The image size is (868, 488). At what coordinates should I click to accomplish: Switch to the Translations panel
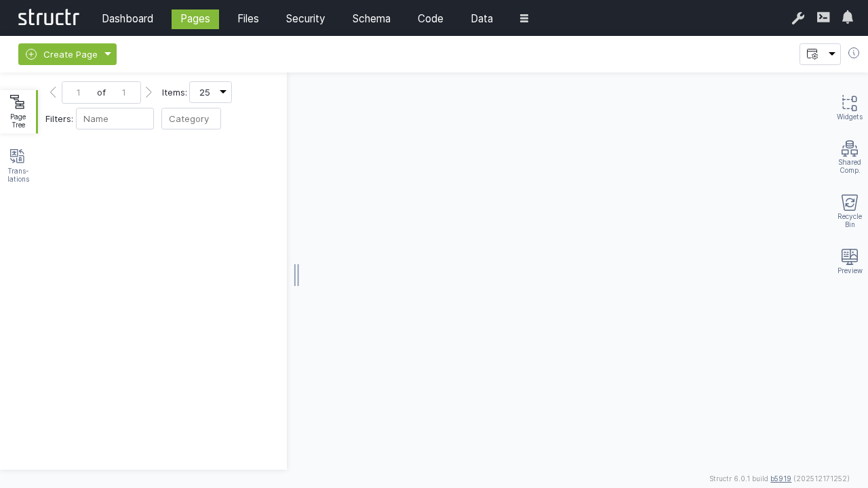coord(18,165)
